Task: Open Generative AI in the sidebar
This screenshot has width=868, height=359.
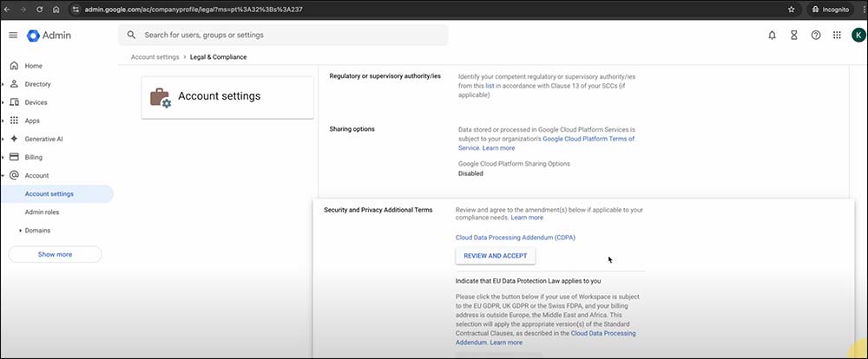Action: click(x=43, y=139)
